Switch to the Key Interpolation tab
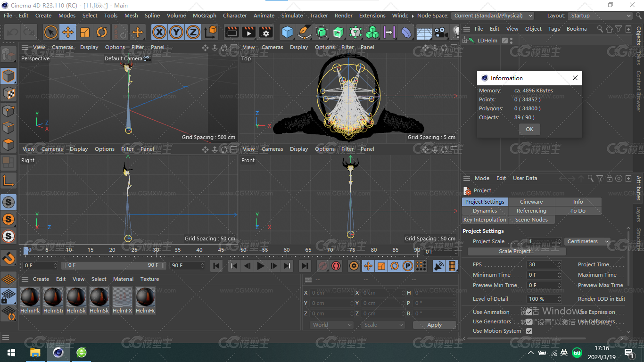The image size is (644, 362). pos(485,220)
